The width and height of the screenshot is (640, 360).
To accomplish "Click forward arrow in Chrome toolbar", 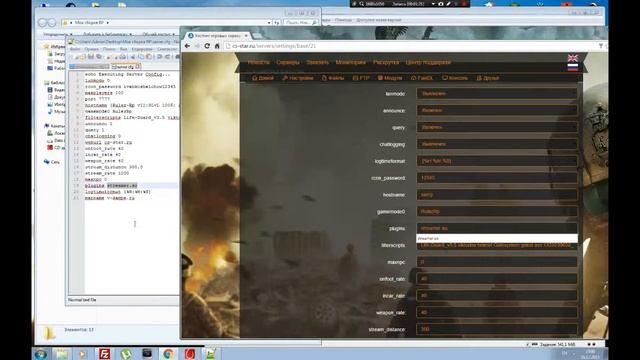I will [x=197, y=46].
